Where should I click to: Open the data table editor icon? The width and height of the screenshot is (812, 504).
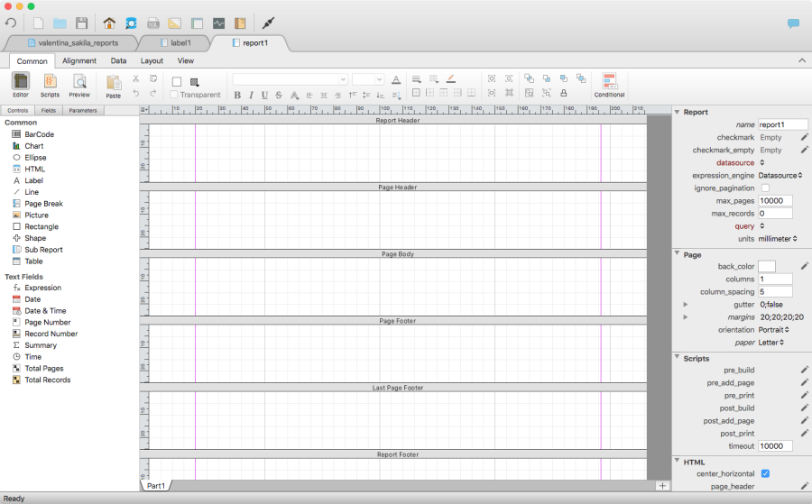click(x=197, y=23)
